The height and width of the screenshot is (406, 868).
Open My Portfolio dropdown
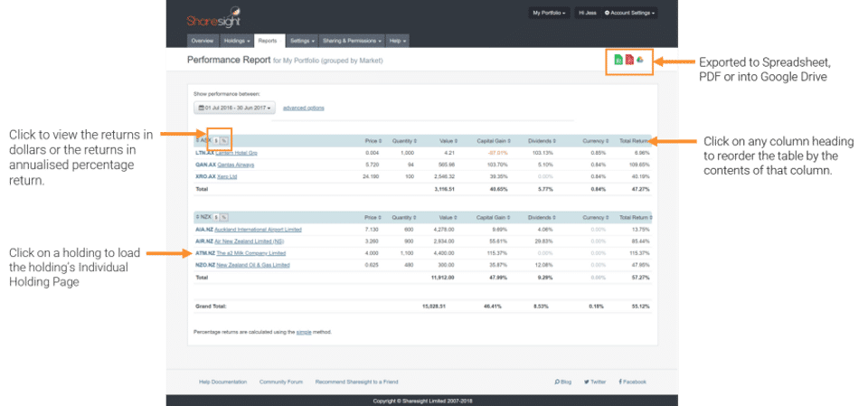tap(549, 13)
